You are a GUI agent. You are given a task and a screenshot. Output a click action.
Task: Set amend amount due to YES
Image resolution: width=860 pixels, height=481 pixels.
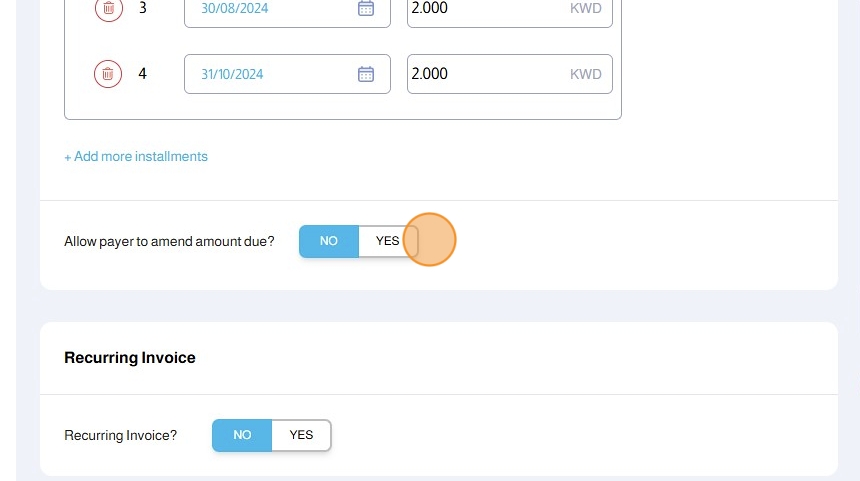[x=387, y=241]
